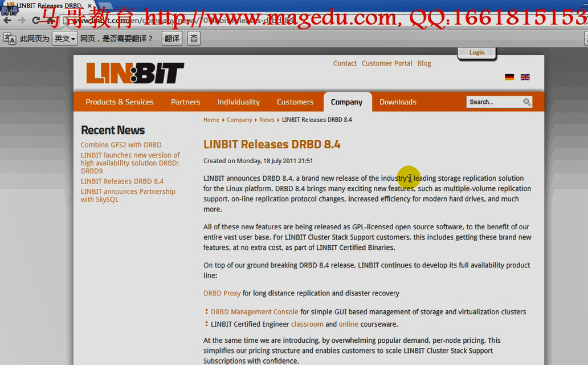
Task: Open 'LINBIT launches new version' DRBD9 news
Action: (130, 163)
